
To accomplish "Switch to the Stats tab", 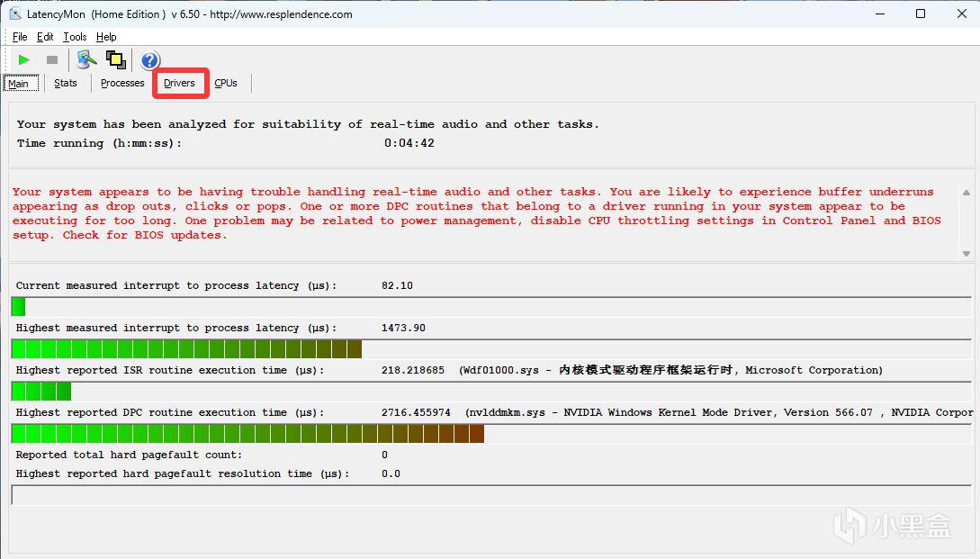I will point(66,83).
